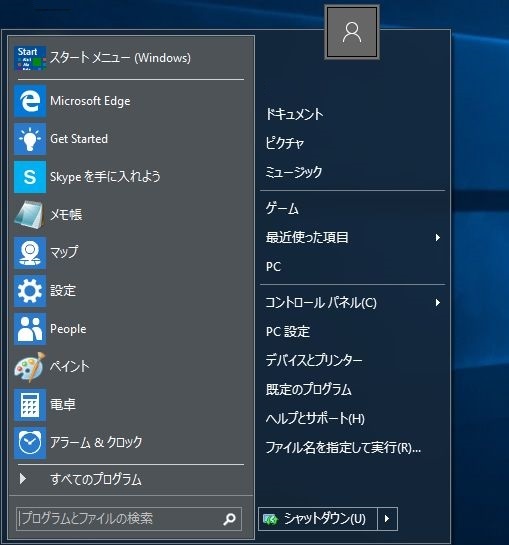Select ゲーム entry
Screen dimensions: 509x545
[282, 209]
